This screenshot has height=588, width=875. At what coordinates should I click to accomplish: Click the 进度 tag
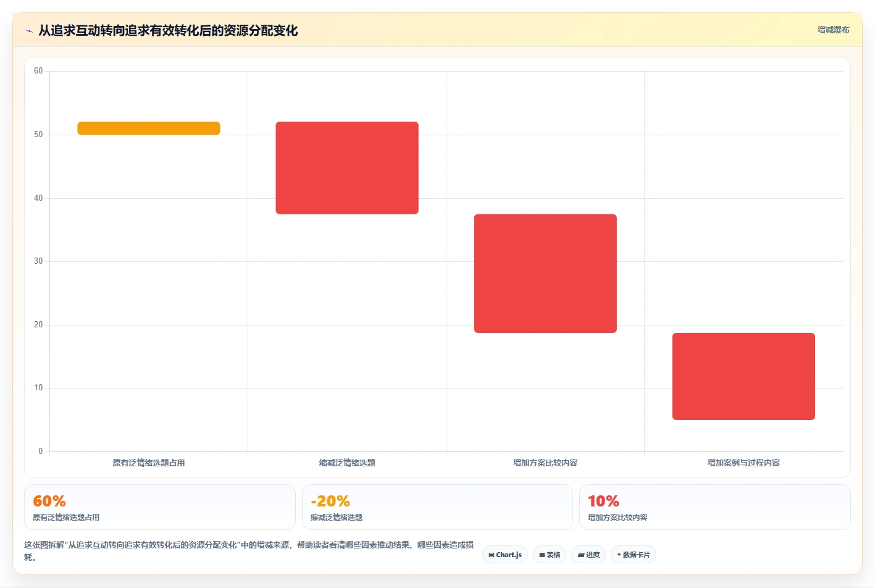point(588,555)
